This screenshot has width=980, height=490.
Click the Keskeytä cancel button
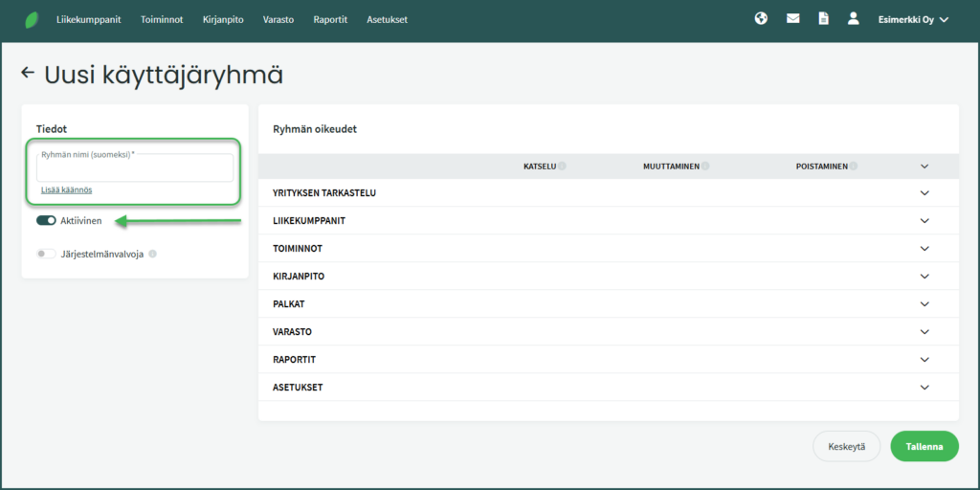(x=846, y=447)
